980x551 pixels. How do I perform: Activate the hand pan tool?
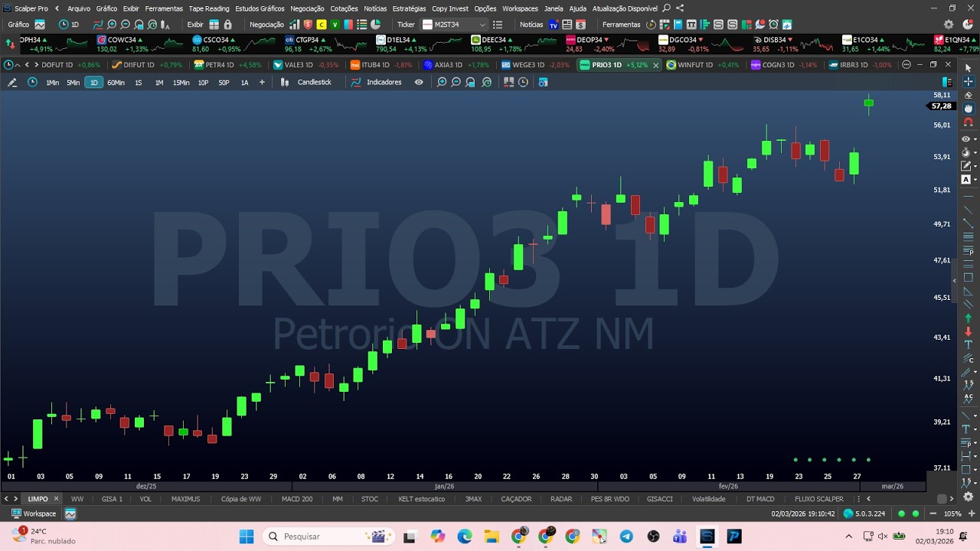tap(968, 109)
